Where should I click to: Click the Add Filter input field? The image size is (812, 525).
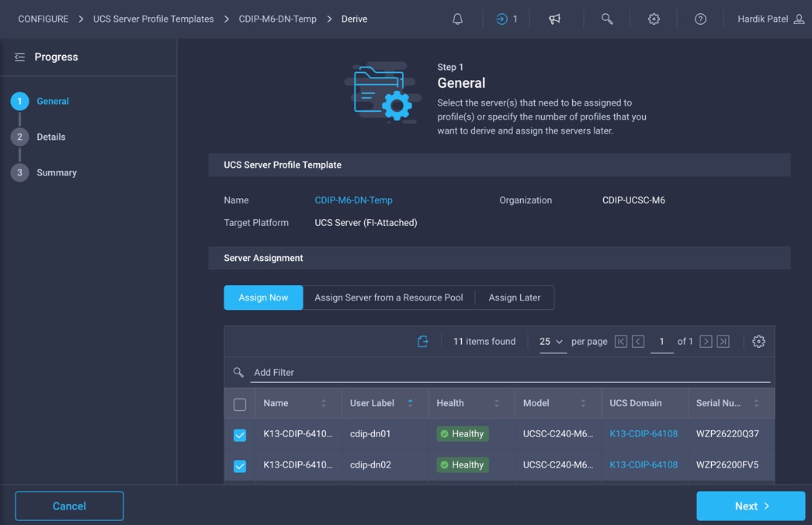coord(510,372)
